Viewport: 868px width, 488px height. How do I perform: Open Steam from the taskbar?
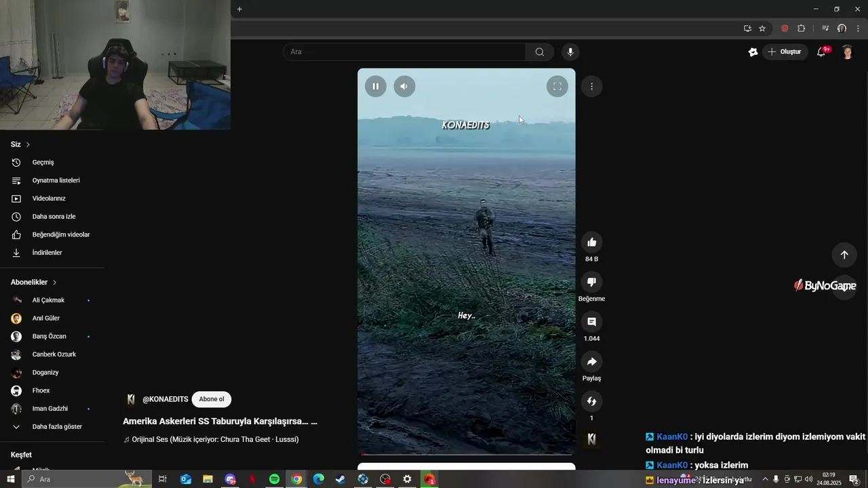click(x=340, y=479)
